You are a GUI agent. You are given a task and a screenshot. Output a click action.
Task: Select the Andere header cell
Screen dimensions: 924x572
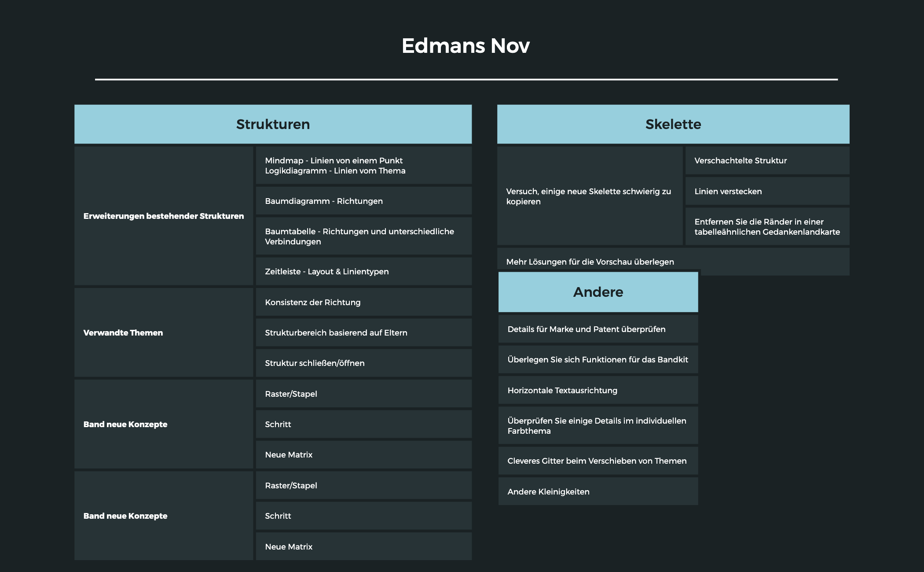pyautogui.click(x=598, y=292)
